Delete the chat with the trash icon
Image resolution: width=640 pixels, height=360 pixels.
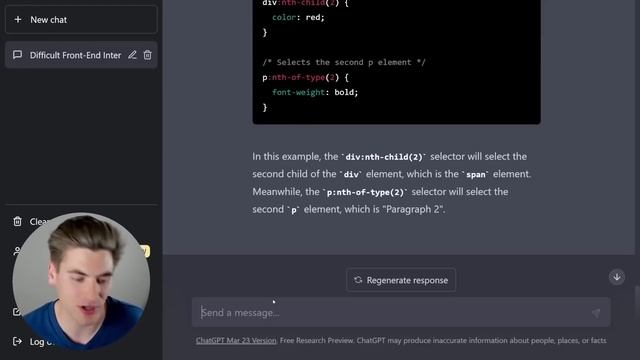coord(148,55)
